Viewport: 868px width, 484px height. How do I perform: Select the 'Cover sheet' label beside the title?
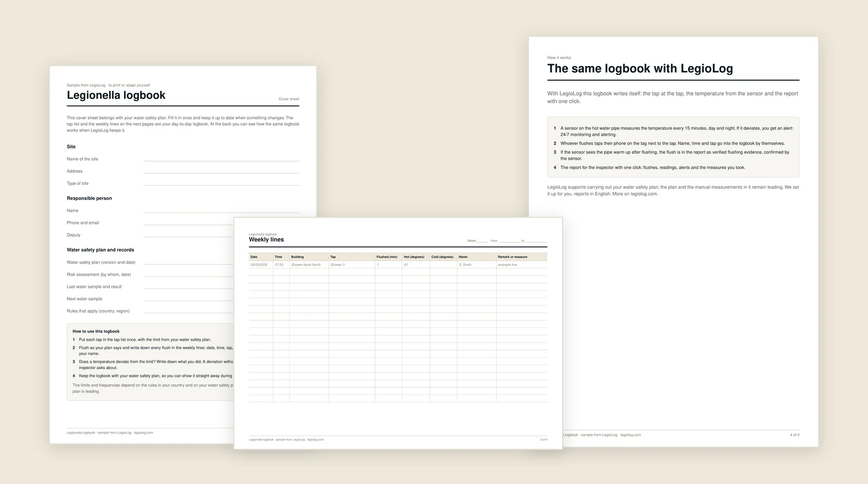pyautogui.click(x=289, y=99)
